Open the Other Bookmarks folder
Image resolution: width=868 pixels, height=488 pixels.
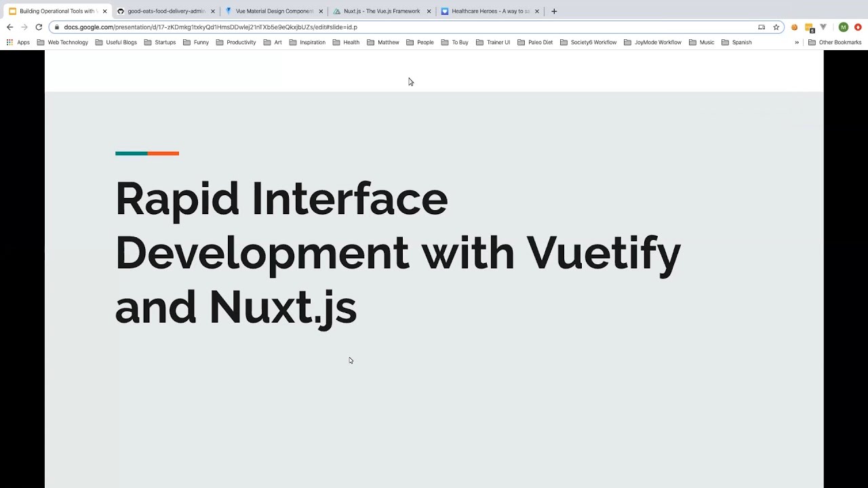tap(835, 42)
